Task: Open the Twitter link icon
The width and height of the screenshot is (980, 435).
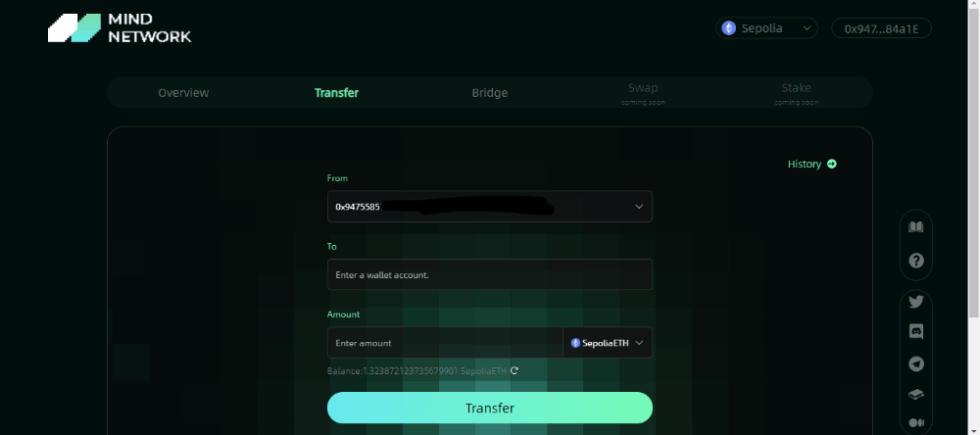Action: pos(915,302)
